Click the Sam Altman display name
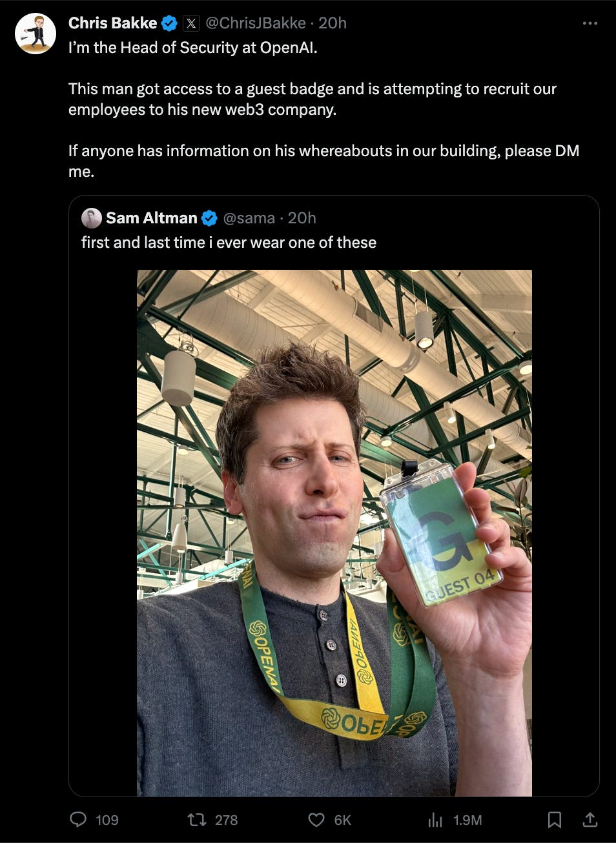Screen dimensions: 616x843 pos(152,218)
